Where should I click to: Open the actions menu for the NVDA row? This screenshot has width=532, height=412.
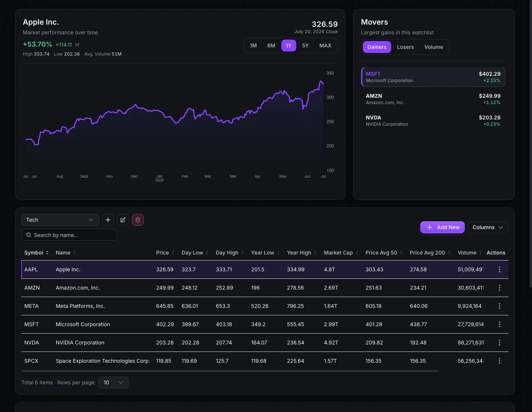(499, 343)
